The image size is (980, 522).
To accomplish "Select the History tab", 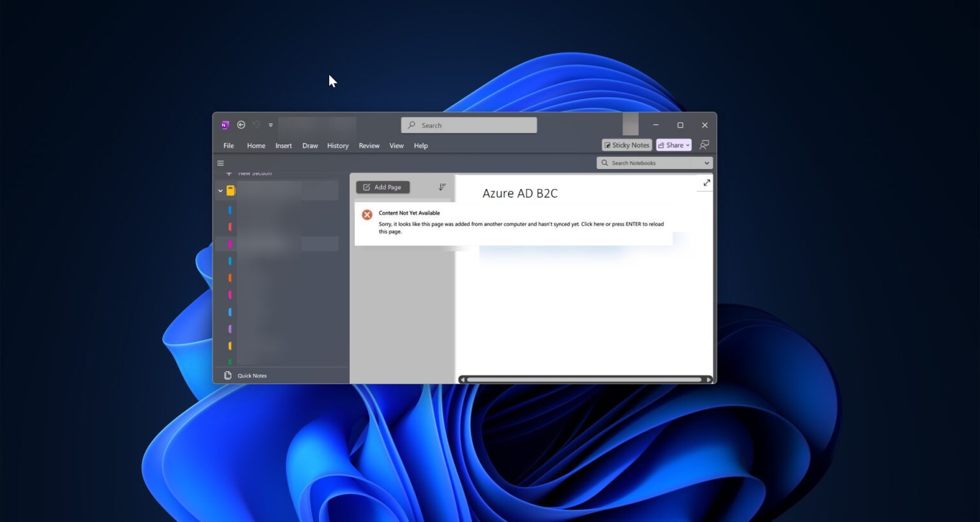I will point(338,145).
